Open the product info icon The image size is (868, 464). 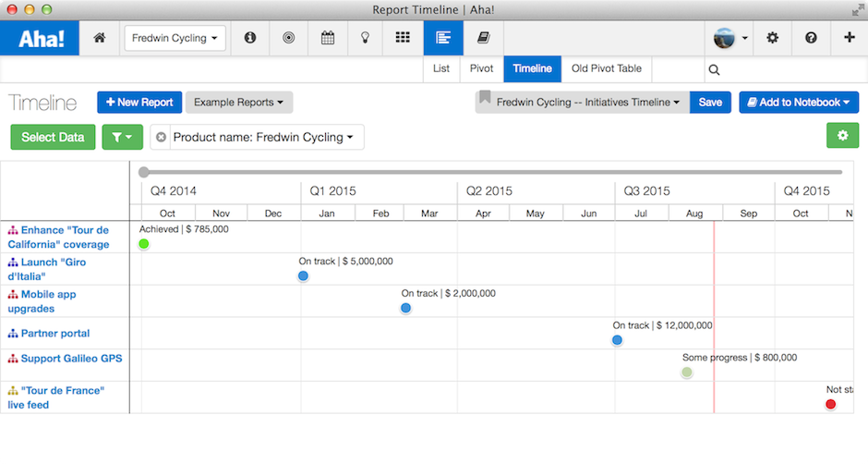tap(250, 38)
